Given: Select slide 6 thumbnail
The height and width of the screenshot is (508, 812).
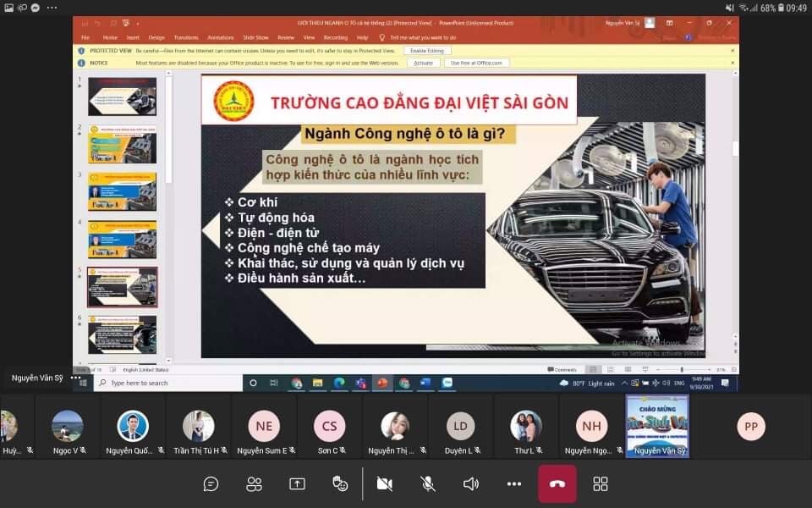Looking at the screenshot, I should pos(122,335).
